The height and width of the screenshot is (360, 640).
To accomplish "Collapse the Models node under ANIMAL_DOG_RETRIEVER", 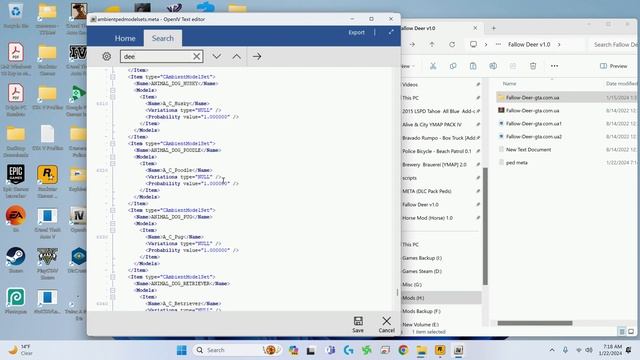I will [113, 290].
